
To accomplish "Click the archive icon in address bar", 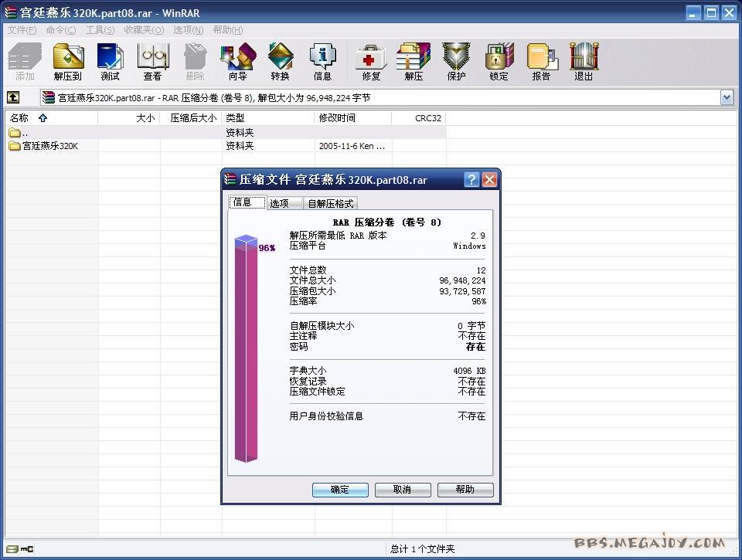I will coord(48,98).
